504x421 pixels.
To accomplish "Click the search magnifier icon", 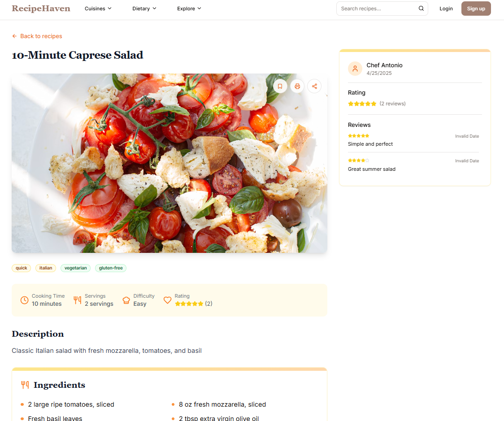I will (421, 9).
